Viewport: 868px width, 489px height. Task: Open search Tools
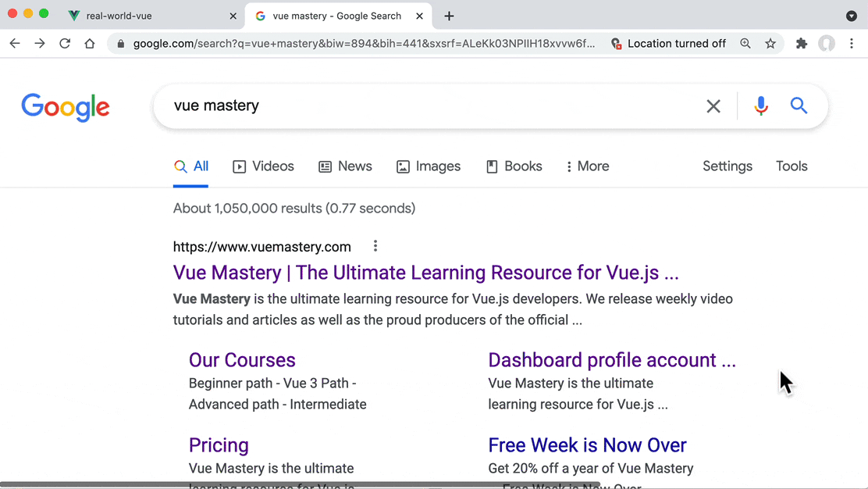pyautogui.click(x=792, y=166)
